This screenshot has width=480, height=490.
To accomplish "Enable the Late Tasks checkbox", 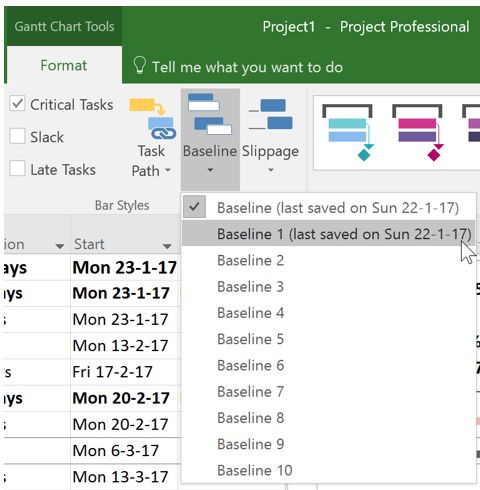I will pyautogui.click(x=17, y=168).
